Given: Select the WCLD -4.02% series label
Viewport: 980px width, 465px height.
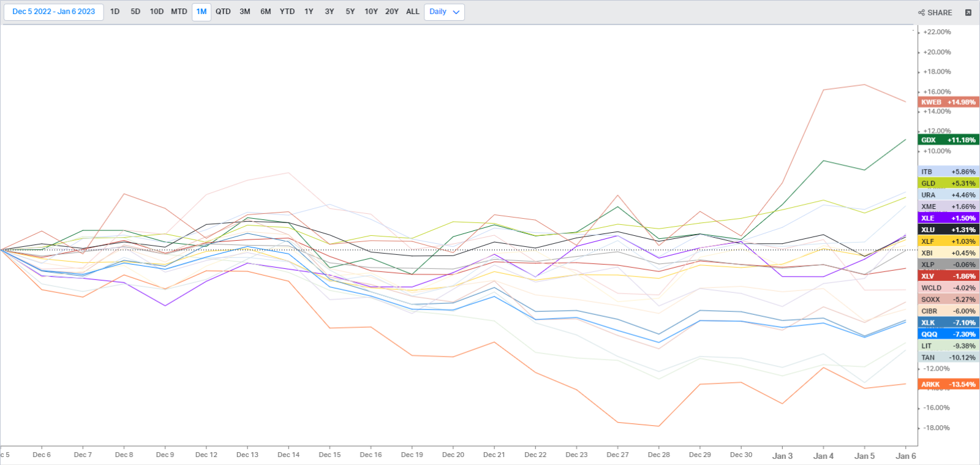Looking at the screenshot, I should pyautogui.click(x=949, y=288).
